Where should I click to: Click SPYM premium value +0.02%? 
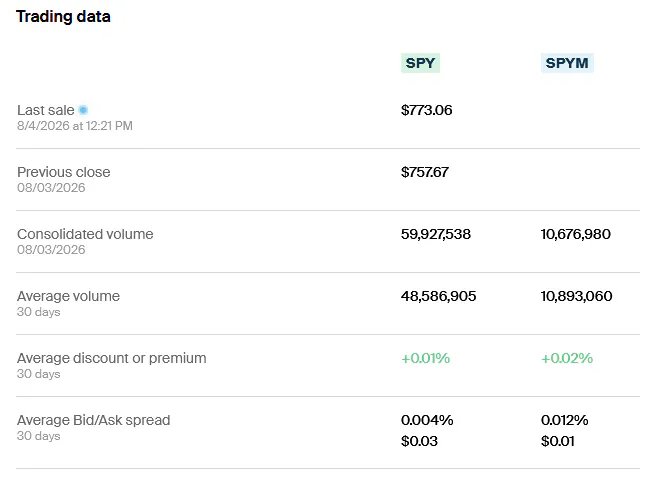tap(567, 358)
